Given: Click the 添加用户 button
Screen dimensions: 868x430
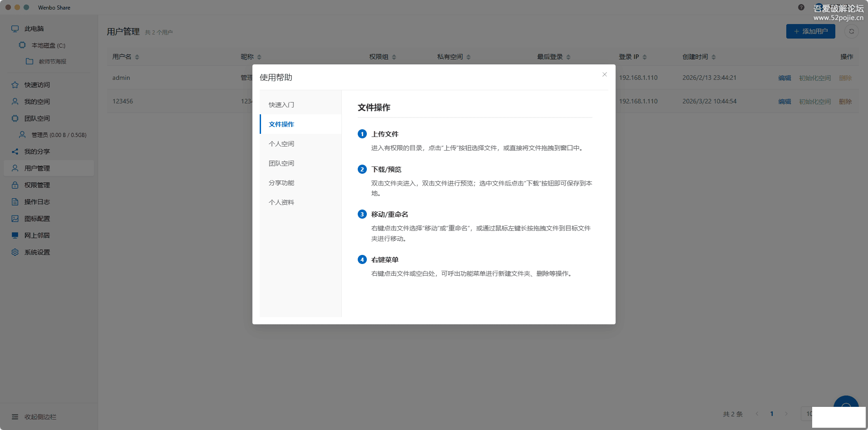Looking at the screenshot, I should click(x=810, y=31).
